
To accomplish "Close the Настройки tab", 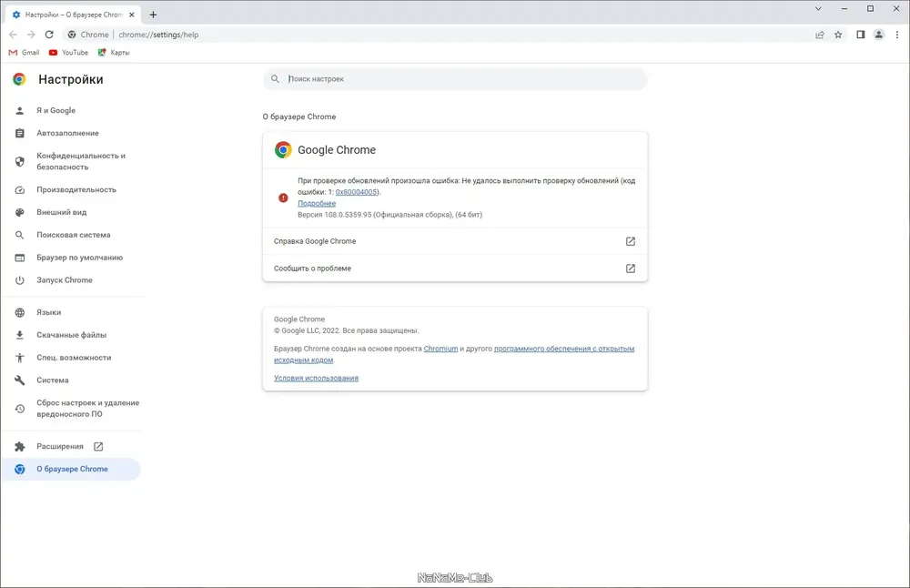I will click(x=131, y=15).
